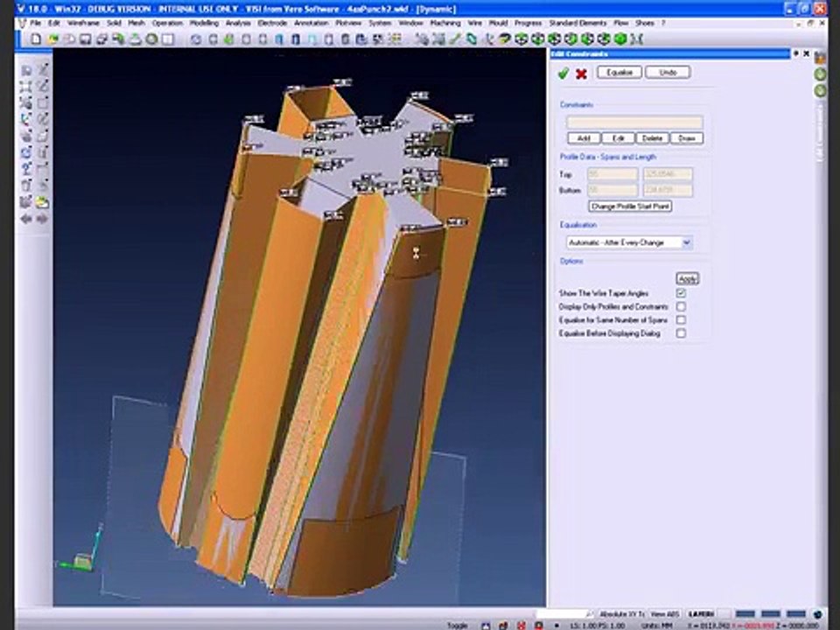Enable Equalise Before Displaying Dialog checkbox
This screenshot has height=630, width=840.
click(681, 333)
